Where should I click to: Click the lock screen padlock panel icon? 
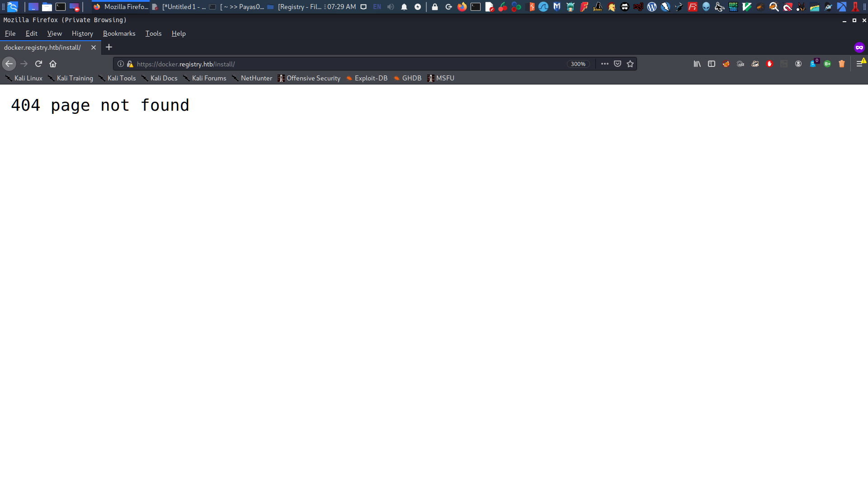435,7
